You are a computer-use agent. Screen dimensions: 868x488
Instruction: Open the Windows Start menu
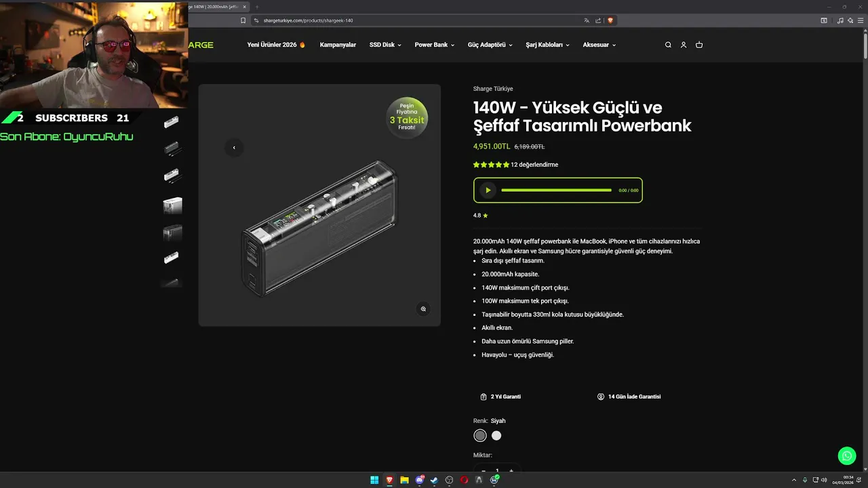(374, 480)
